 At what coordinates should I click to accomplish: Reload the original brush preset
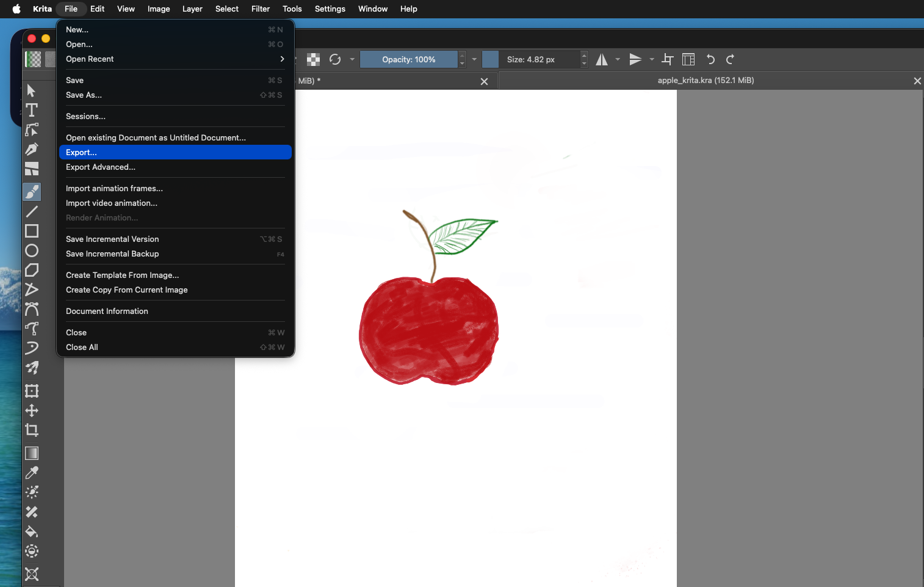click(335, 59)
